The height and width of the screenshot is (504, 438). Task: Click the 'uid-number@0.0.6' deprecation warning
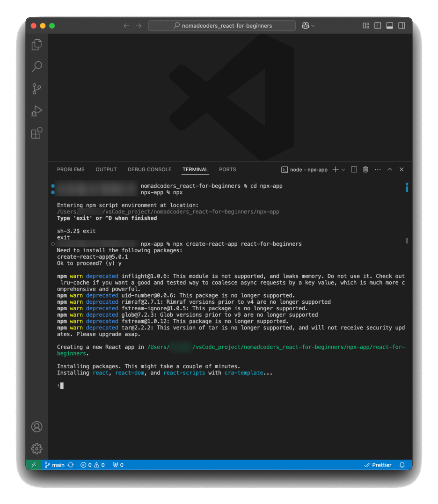click(x=176, y=295)
